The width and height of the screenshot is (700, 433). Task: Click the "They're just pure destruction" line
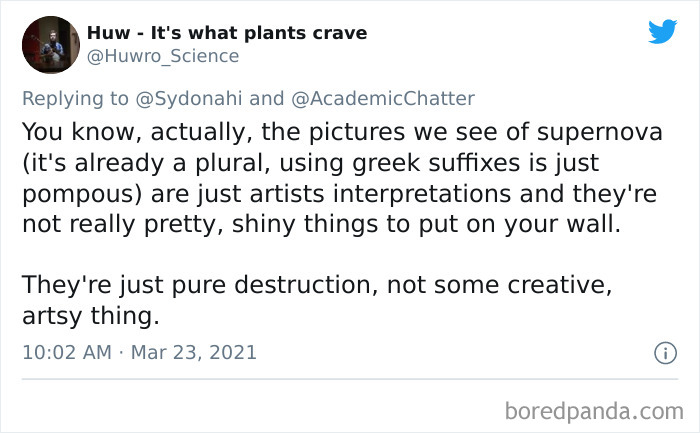[x=196, y=285]
